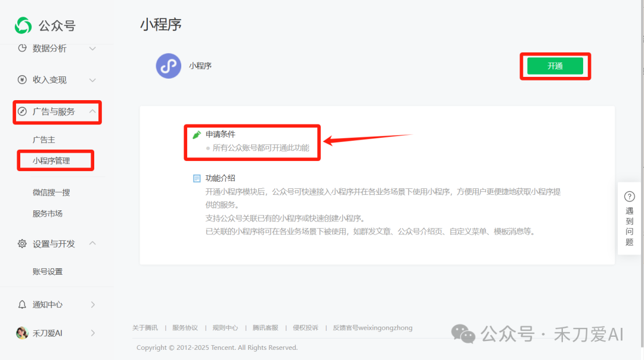Click the line 支持公众号关联已有的小程序或快速创建小程序

point(286,218)
